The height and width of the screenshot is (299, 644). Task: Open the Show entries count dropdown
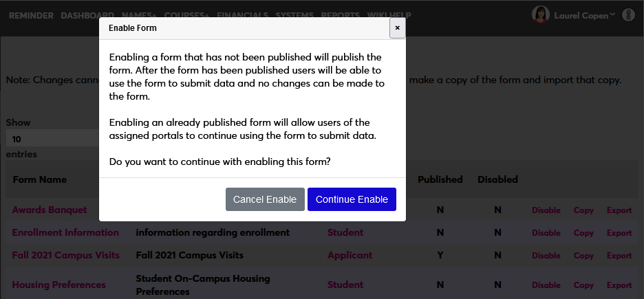[52, 139]
